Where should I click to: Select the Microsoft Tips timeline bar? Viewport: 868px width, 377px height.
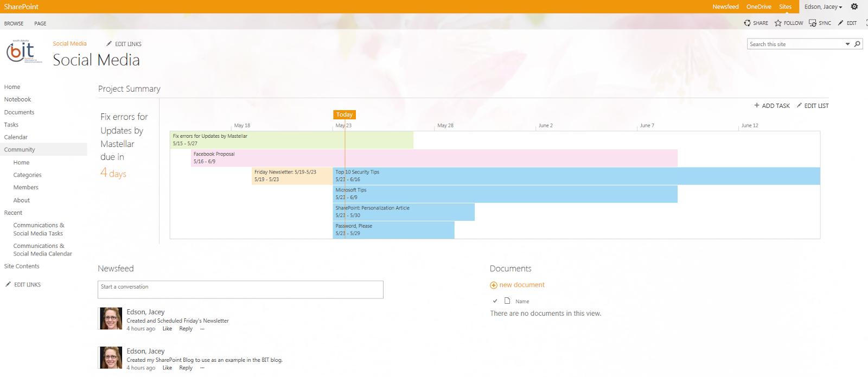pyautogui.click(x=505, y=194)
